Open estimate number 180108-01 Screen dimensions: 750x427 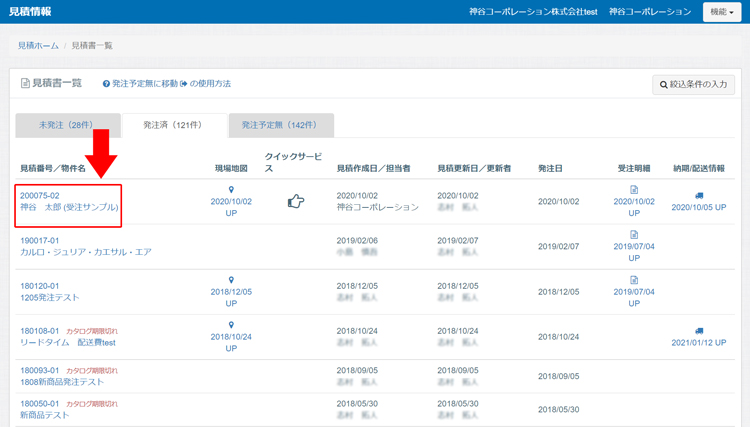click(x=39, y=331)
